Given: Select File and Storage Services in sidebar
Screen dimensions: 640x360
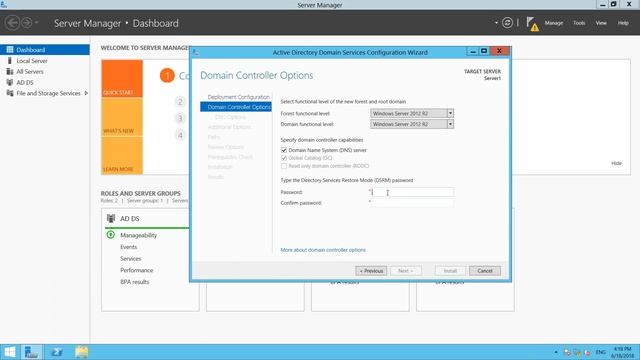Looking at the screenshot, I should pos(45,93).
